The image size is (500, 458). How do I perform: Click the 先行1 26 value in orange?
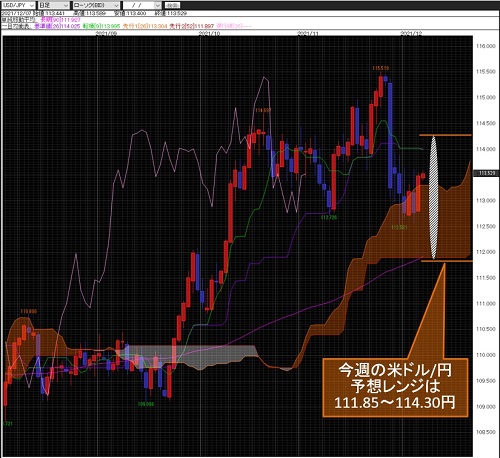pos(145,26)
